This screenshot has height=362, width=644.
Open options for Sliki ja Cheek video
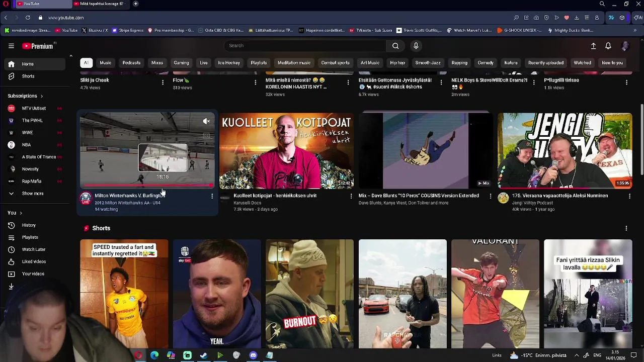[x=163, y=82]
